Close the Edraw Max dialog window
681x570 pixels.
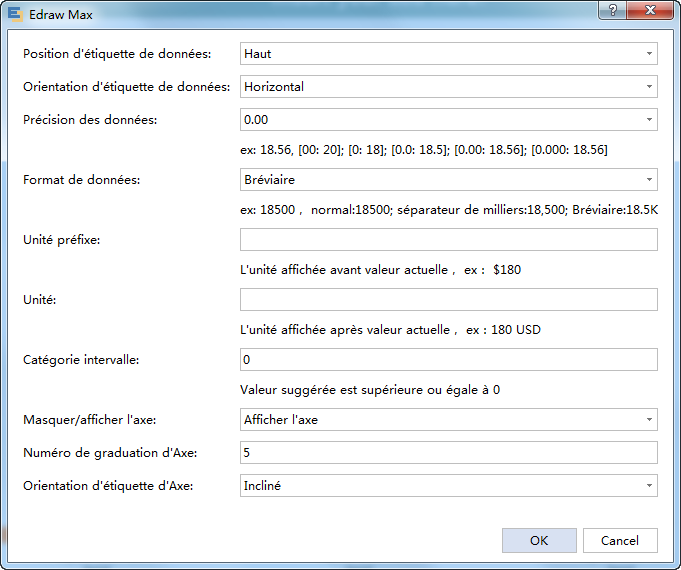650,10
